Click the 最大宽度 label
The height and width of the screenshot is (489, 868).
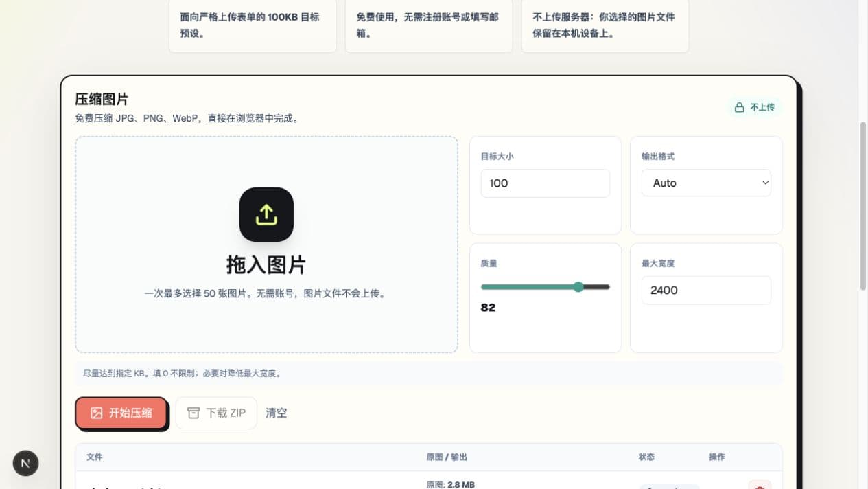[658, 263]
